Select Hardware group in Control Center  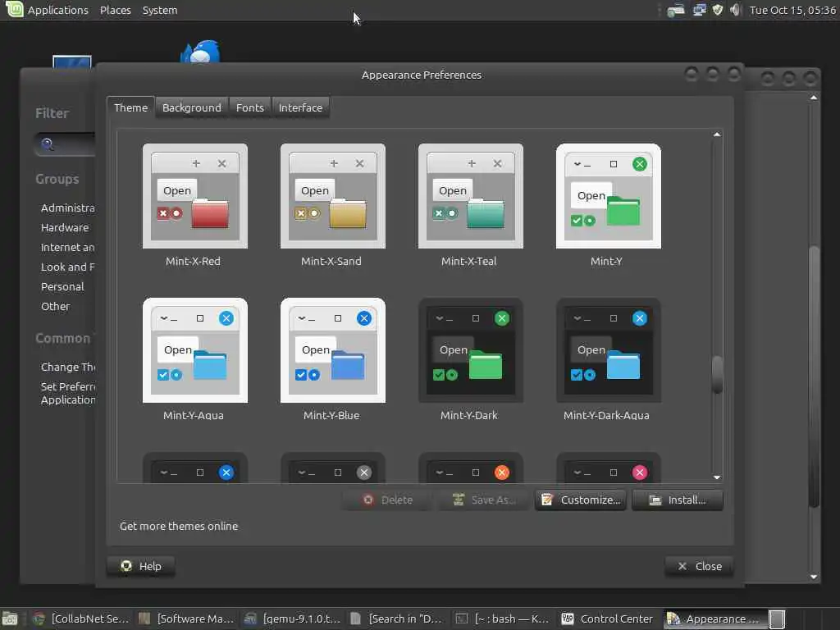point(65,228)
